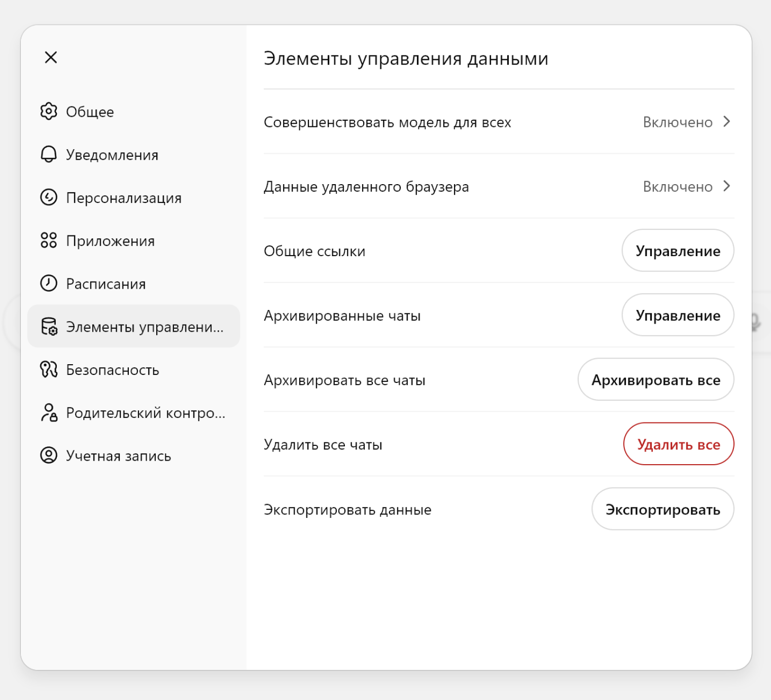
Task: Switch to the Безопасность section
Action: click(112, 370)
